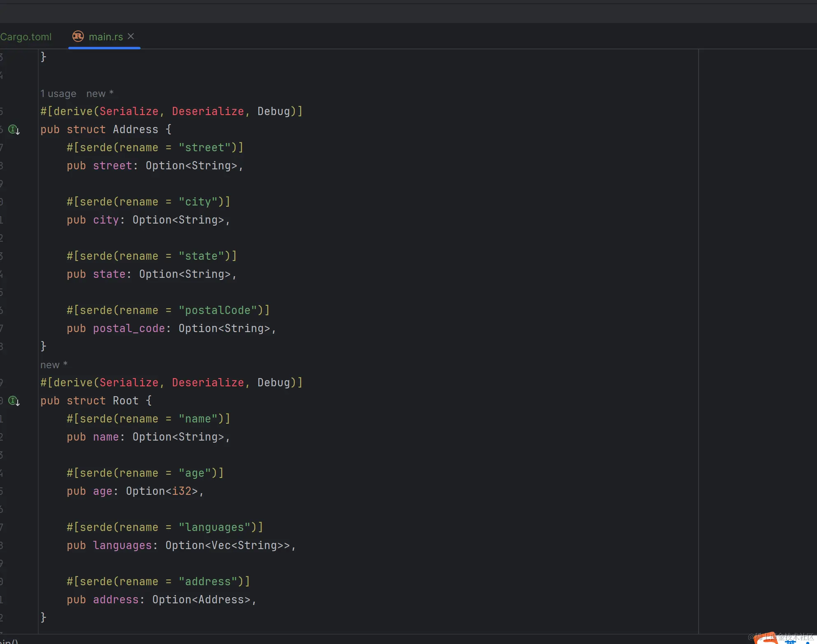Click Debug in the Address derive attribute

click(274, 111)
